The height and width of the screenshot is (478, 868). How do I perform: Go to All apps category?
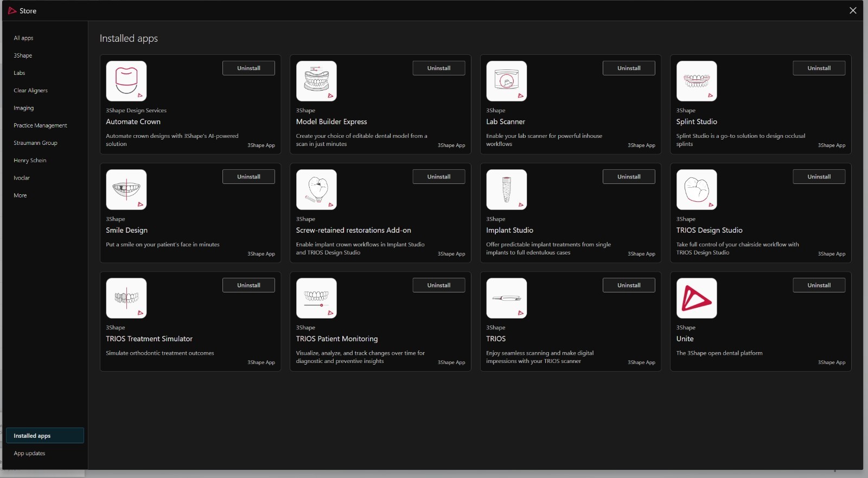pyautogui.click(x=23, y=38)
